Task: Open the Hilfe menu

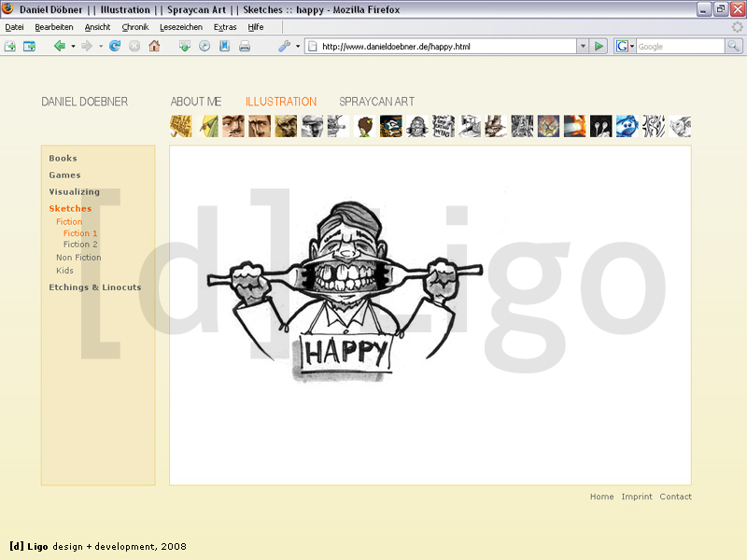Action: [255, 27]
